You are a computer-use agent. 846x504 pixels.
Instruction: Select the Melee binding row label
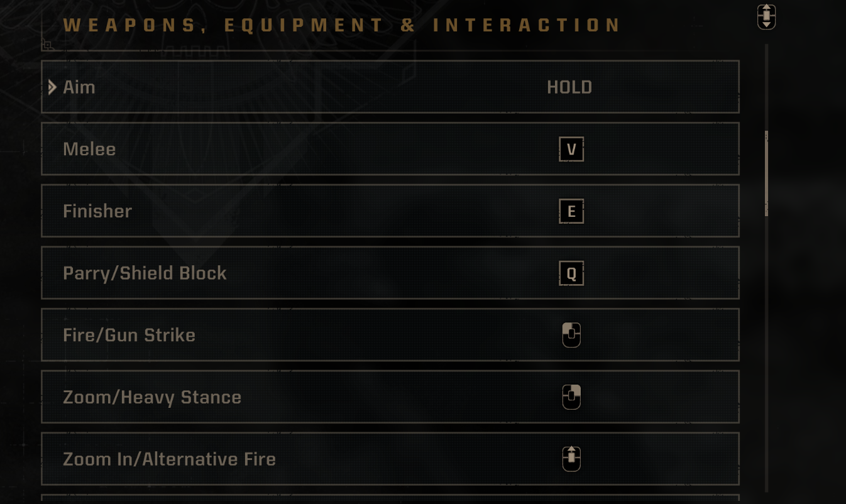tap(89, 149)
